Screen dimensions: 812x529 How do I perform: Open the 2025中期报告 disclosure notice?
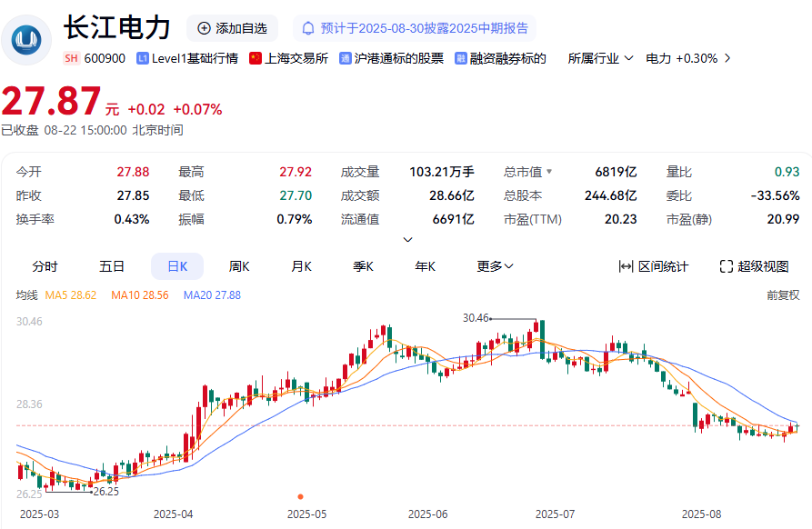(415, 28)
